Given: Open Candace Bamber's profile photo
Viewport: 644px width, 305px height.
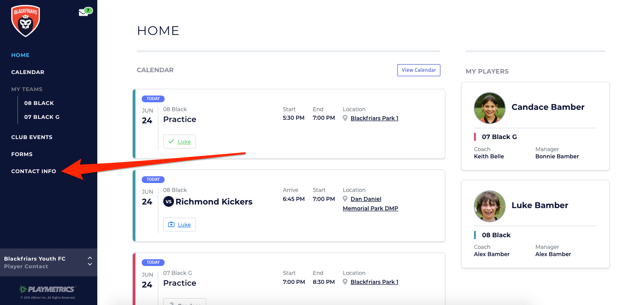Looking at the screenshot, I should (x=489, y=108).
